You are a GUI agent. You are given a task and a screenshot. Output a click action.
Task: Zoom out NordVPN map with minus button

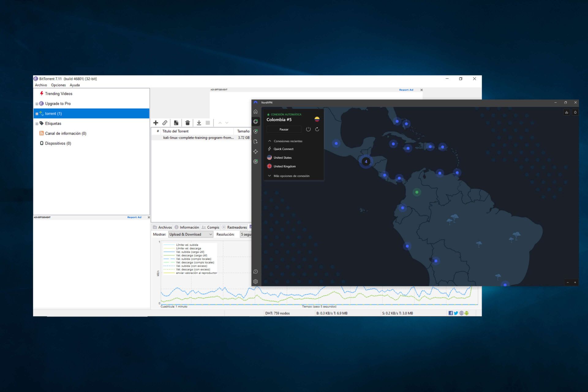click(567, 282)
